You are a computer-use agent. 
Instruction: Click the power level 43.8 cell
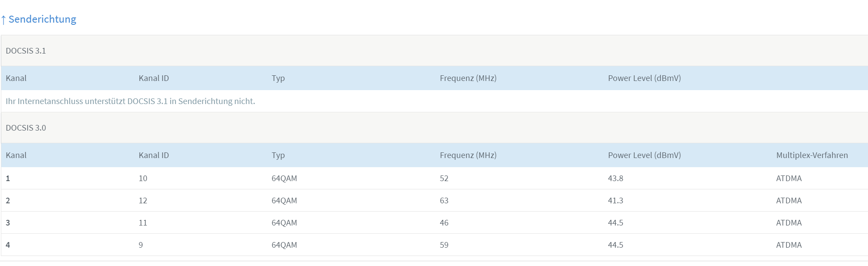[616, 178]
